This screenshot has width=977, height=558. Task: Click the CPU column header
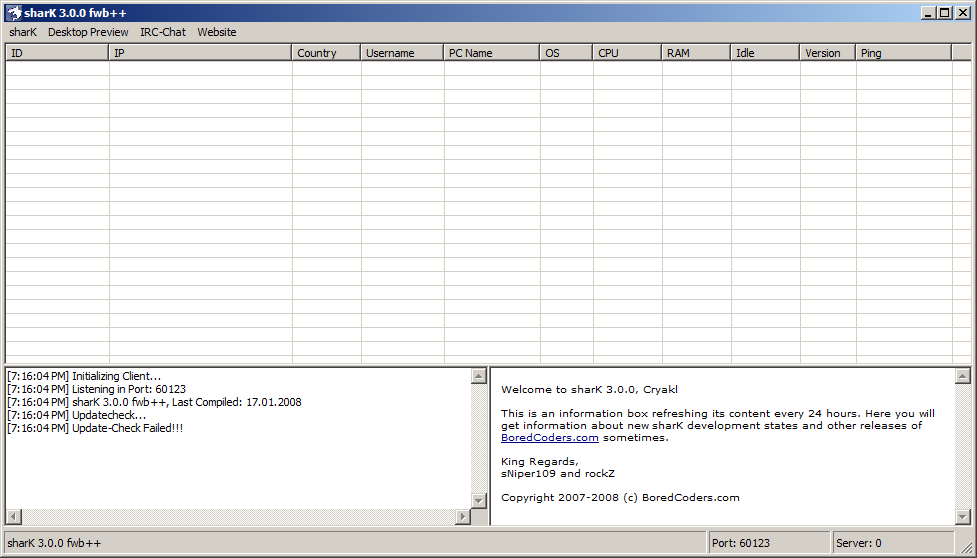coord(627,53)
